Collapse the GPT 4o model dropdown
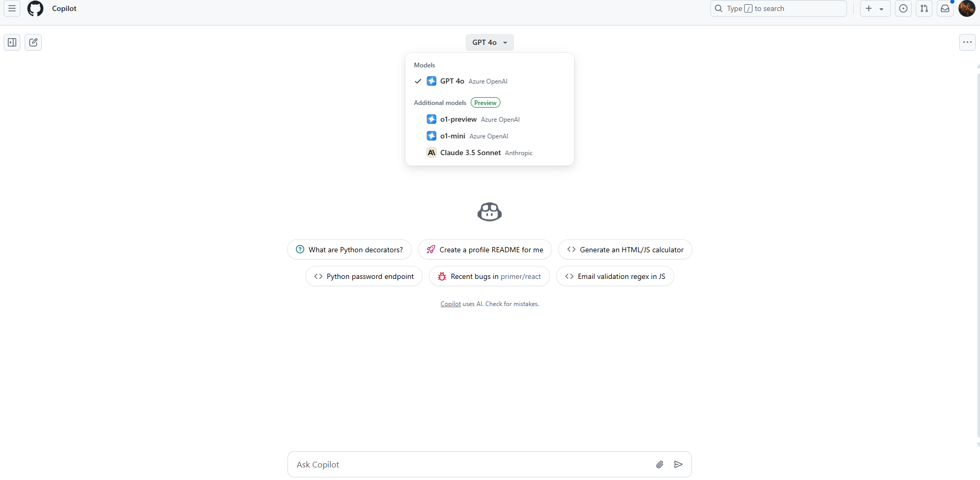The image size is (980, 480). (x=489, y=42)
